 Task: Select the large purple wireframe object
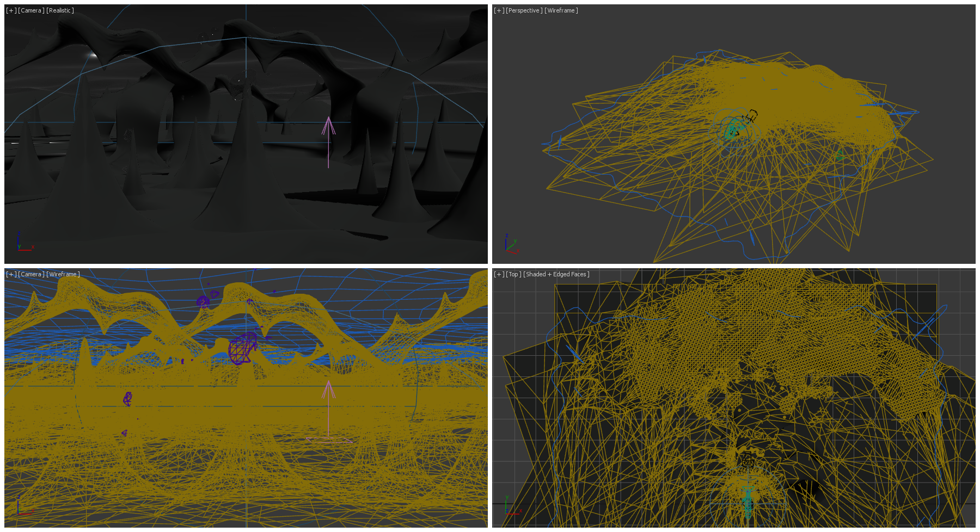242,349
